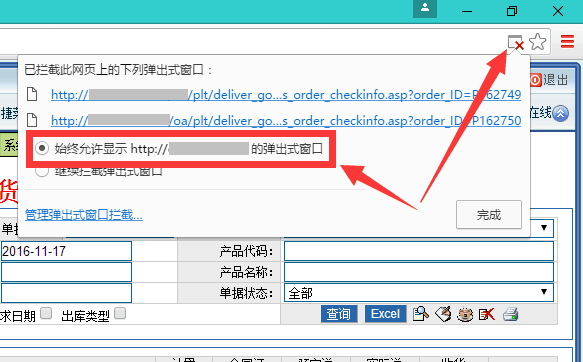The height and width of the screenshot is (362, 583).
Task: Click the coffee cup icon in toolbar
Action: [465, 314]
